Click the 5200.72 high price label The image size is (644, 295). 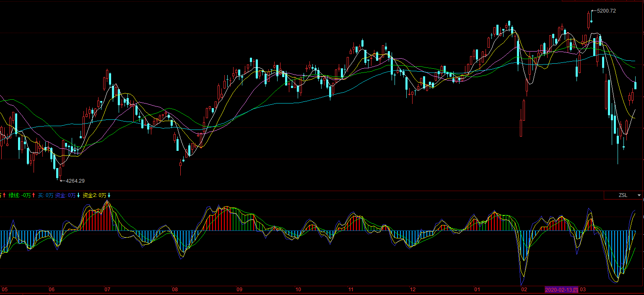[606, 11]
